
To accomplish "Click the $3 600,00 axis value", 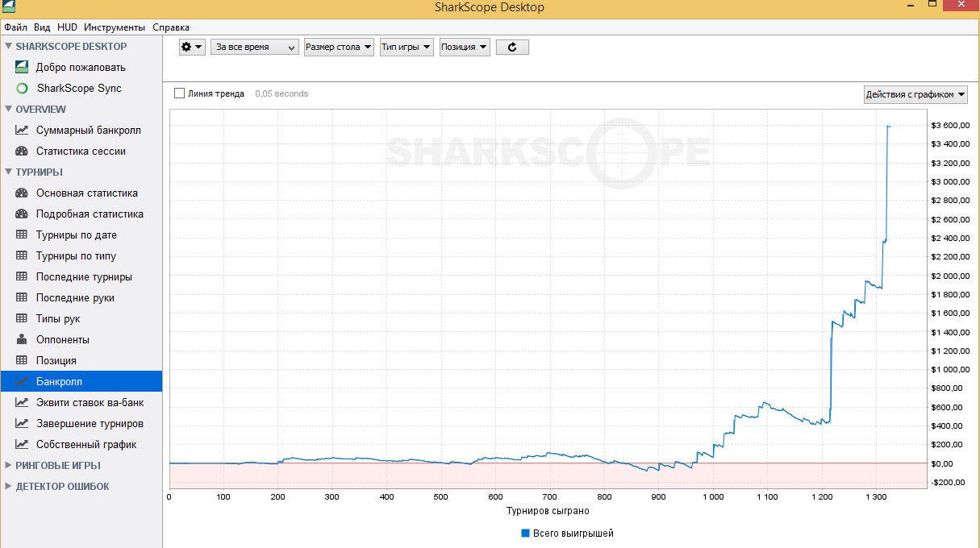I will click(949, 126).
